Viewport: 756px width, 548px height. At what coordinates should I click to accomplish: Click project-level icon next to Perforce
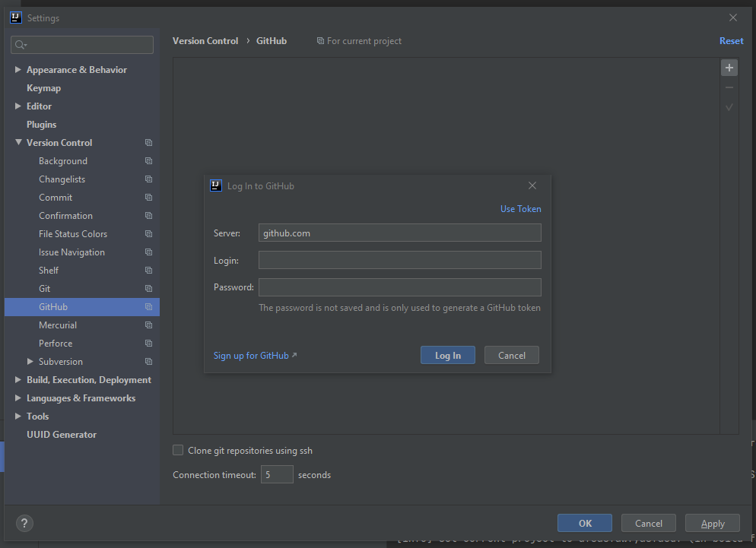coord(148,344)
